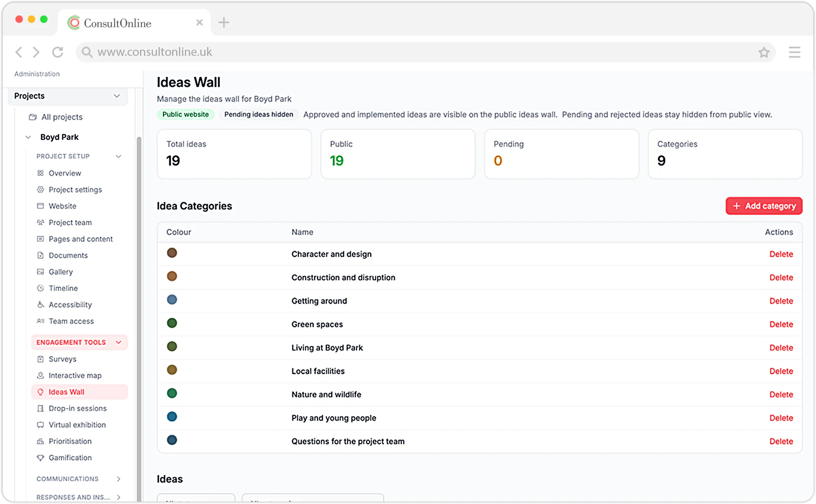Delete the Living at Boyd Park category
The width and height of the screenshot is (816, 504).
pyautogui.click(x=781, y=348)
